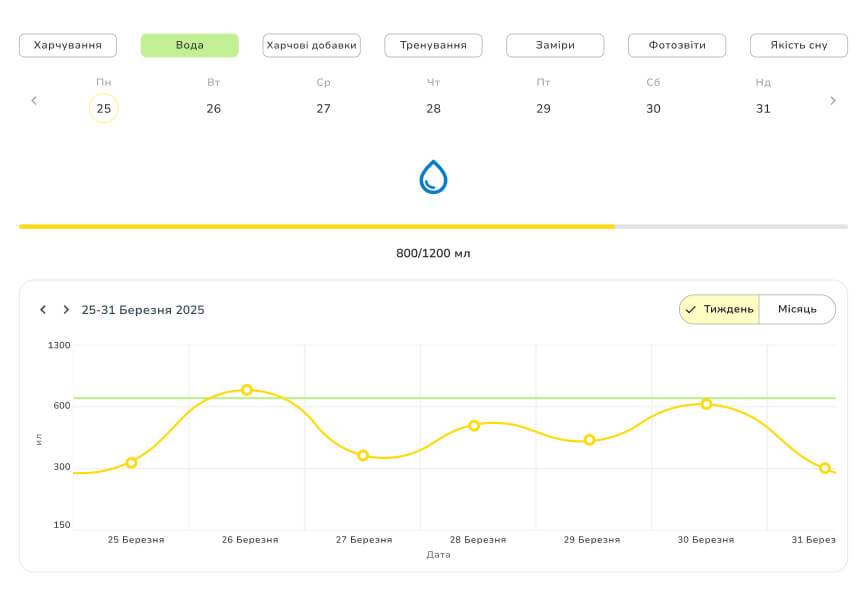Click the 26 Березня chart data point
The height and width of the screenshot is (606, 867).
click(x=247, y=390)
